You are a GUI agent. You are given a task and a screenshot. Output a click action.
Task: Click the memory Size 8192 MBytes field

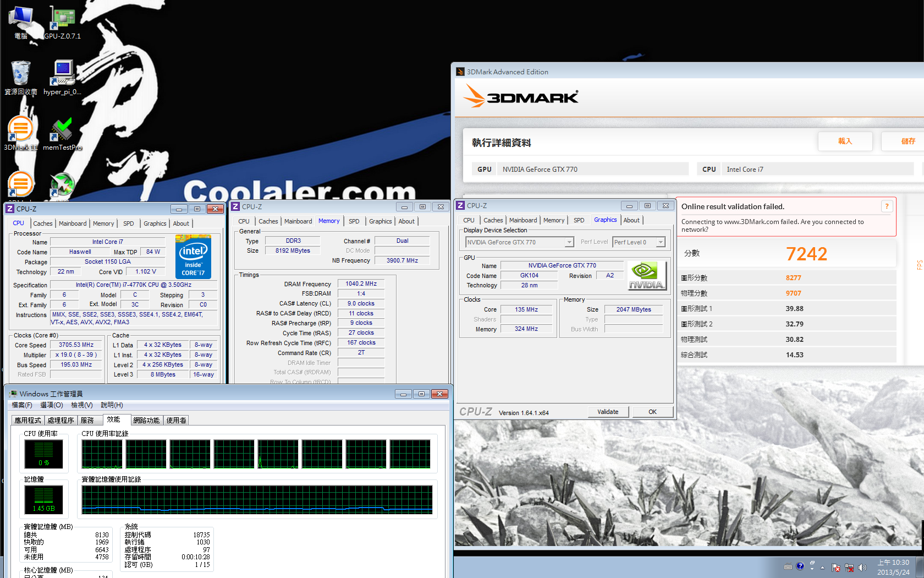pyautogui.click(x=293, y=250)
